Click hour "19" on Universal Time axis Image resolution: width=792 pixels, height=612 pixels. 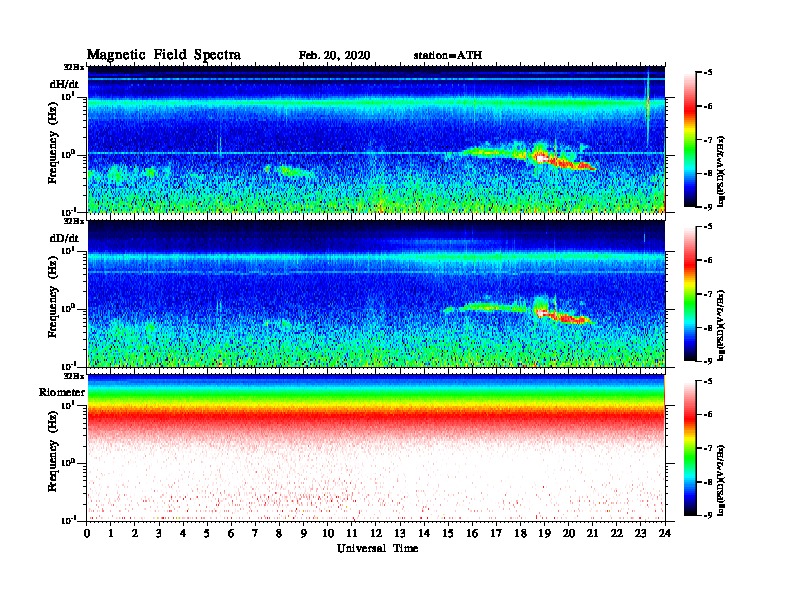[544, 533]
